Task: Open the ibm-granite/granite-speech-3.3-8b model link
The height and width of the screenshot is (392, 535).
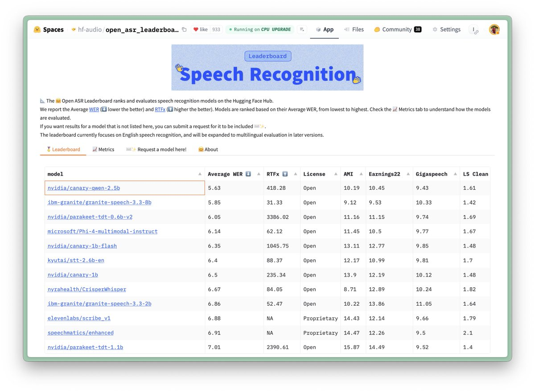Action: (x=99, y=203)
